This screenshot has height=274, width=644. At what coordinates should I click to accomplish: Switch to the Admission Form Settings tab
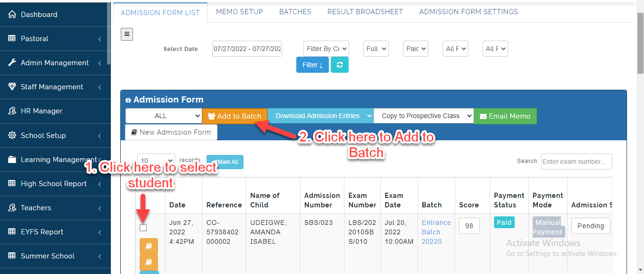468,12
